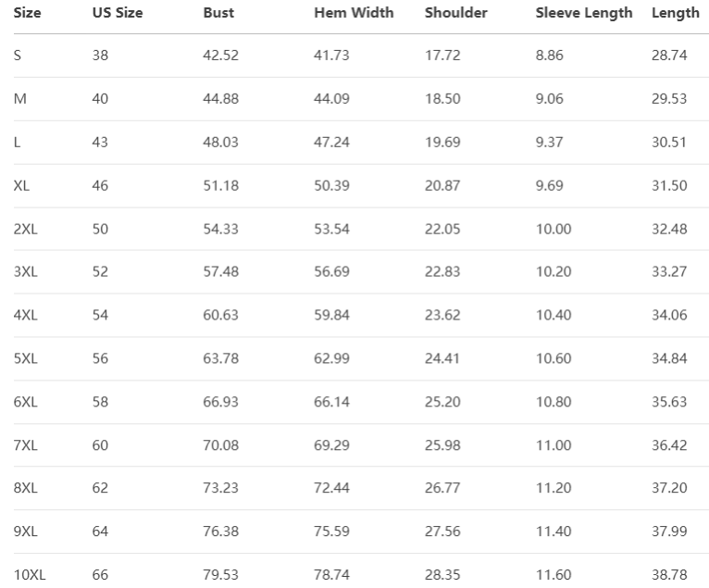The height and width of the screenshot is (588, 709).
Task: Click US size 54 cell
Action: (x=100, y=316)
